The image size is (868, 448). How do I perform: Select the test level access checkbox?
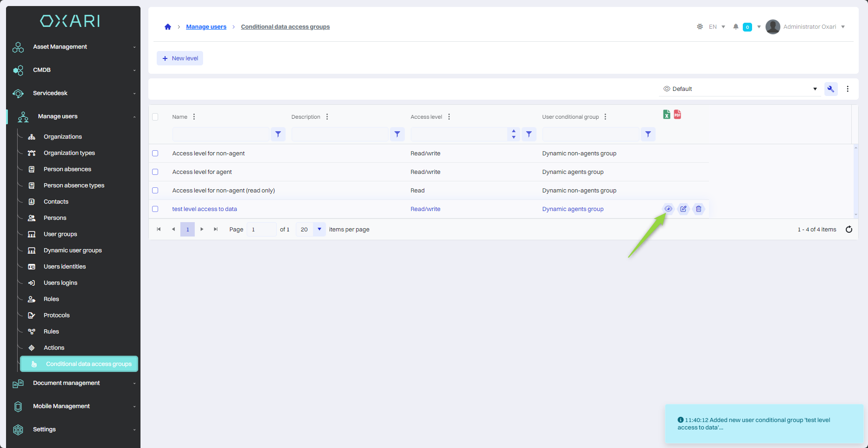pos(155,209)
